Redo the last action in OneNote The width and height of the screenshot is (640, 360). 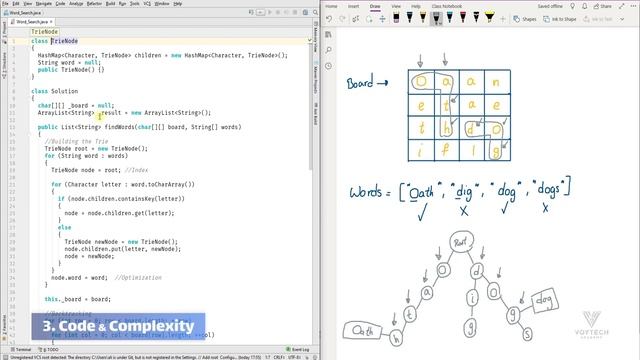pyautogui.click(x=342, y=19)
